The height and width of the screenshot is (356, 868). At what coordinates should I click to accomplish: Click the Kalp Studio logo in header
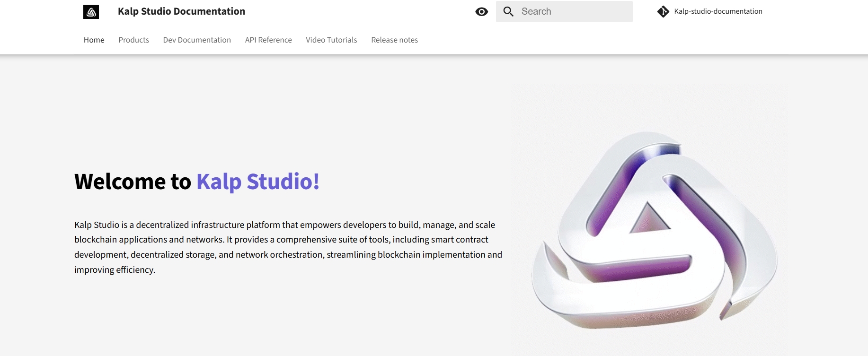(91, 12)
